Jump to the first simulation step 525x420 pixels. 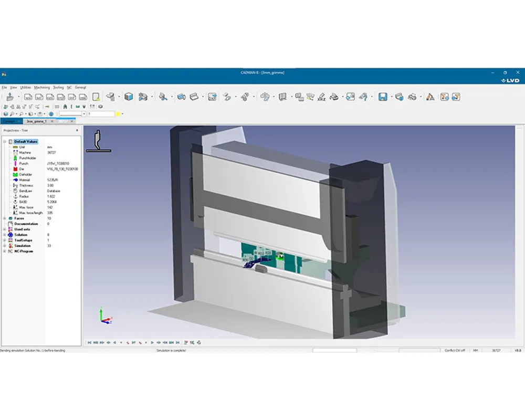tap(89, 343)
